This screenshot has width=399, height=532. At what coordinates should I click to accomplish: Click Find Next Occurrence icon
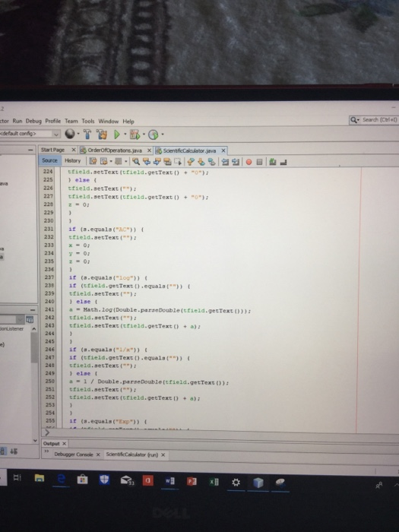click(157, 161)
